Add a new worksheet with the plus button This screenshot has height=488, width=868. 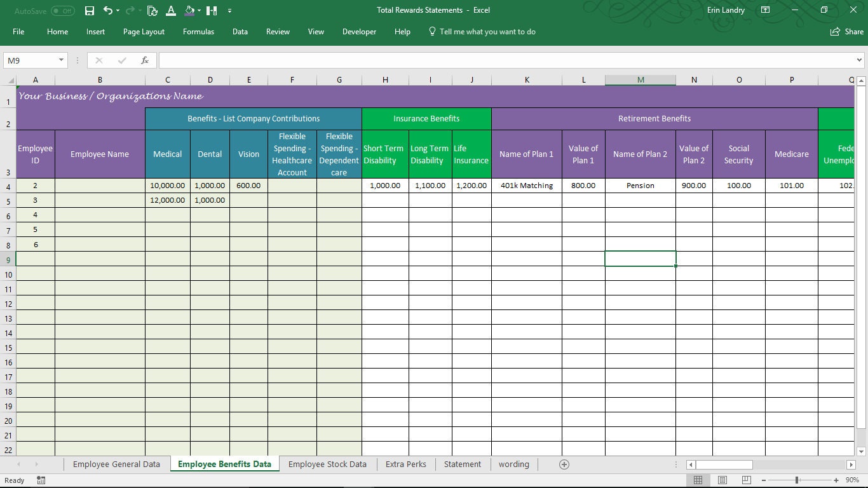563,464
